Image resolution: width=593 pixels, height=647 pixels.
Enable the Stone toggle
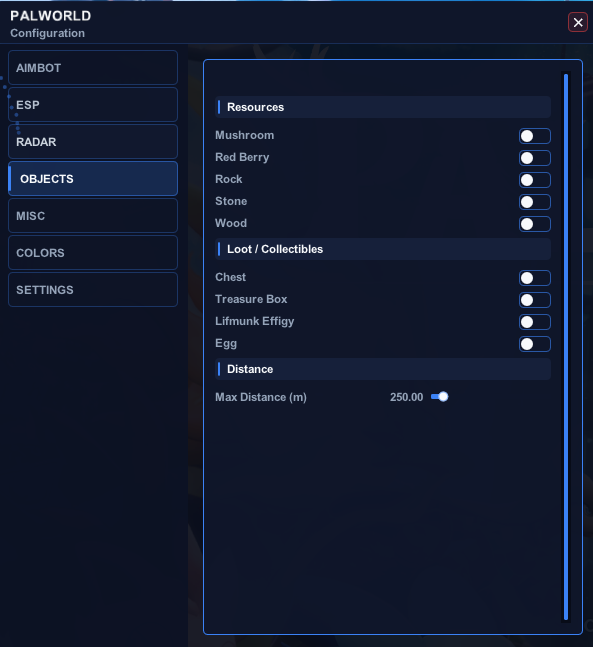[x=534, y=202]
